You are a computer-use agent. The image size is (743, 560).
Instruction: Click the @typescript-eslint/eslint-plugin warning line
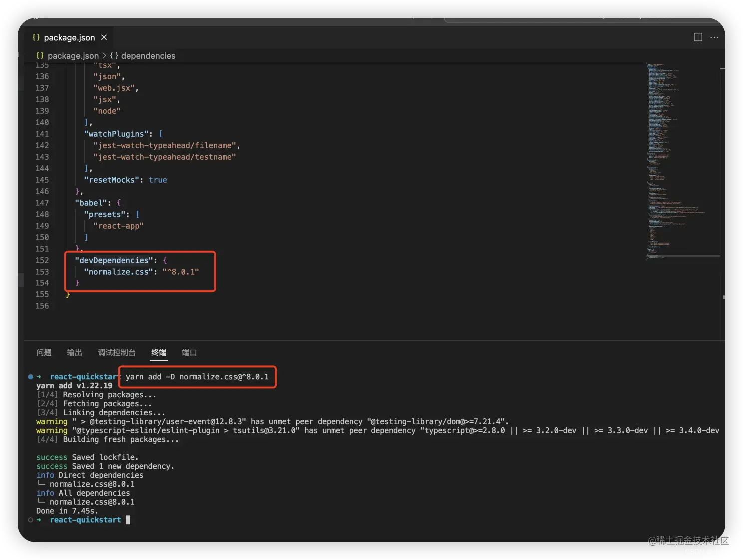[377, 431]
